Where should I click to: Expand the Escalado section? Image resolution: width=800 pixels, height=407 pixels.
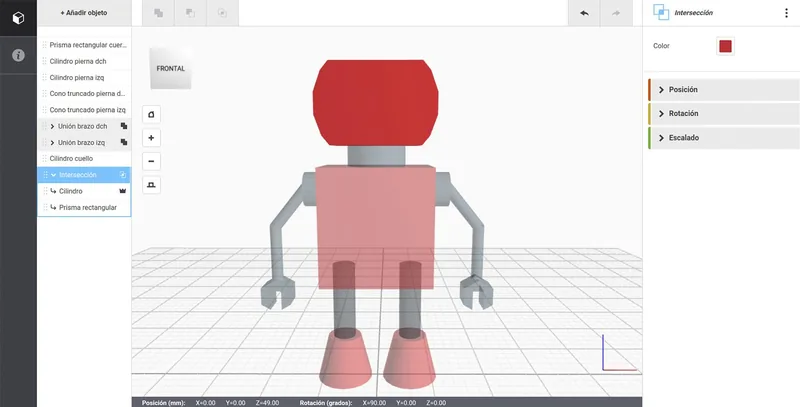[723, 138]
